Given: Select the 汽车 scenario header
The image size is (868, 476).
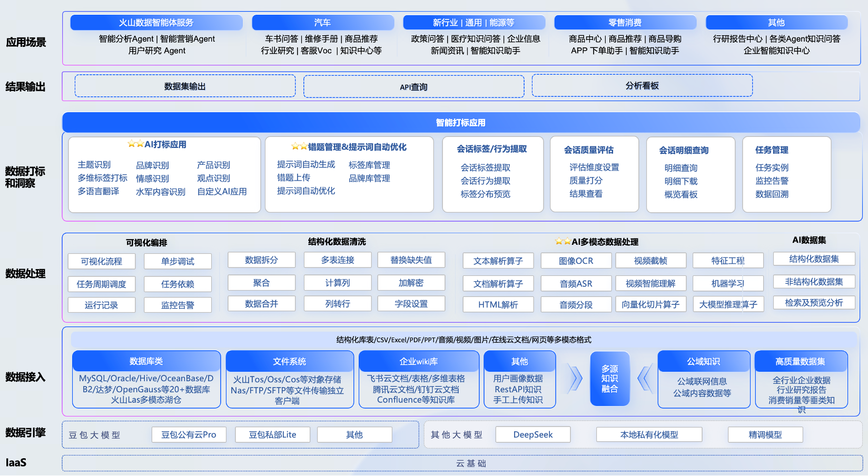Looking at the screenshot, I should [323, 23].
